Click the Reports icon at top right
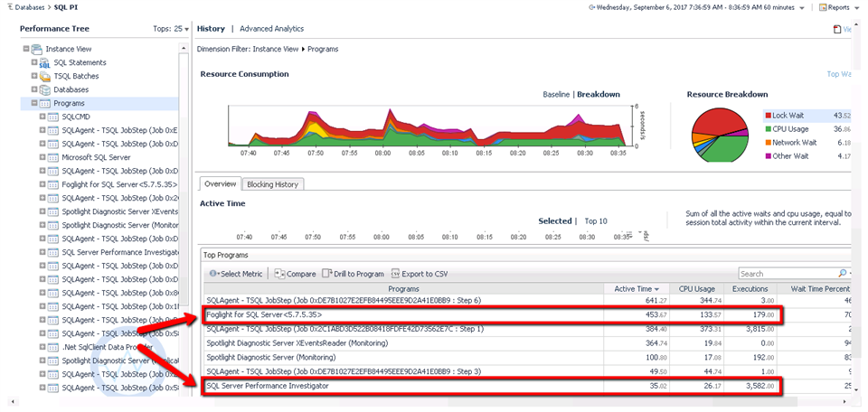Screen dimensions: 868x412 [823, 7]
